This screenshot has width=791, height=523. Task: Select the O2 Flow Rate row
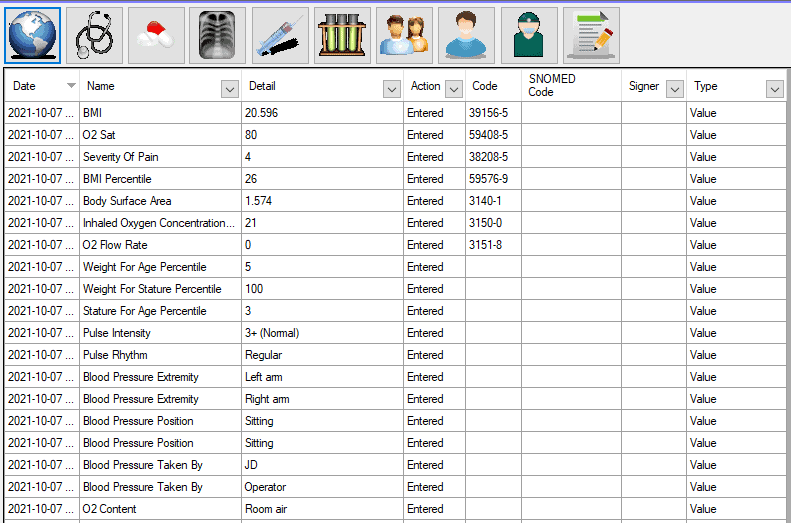coord(396,245)
